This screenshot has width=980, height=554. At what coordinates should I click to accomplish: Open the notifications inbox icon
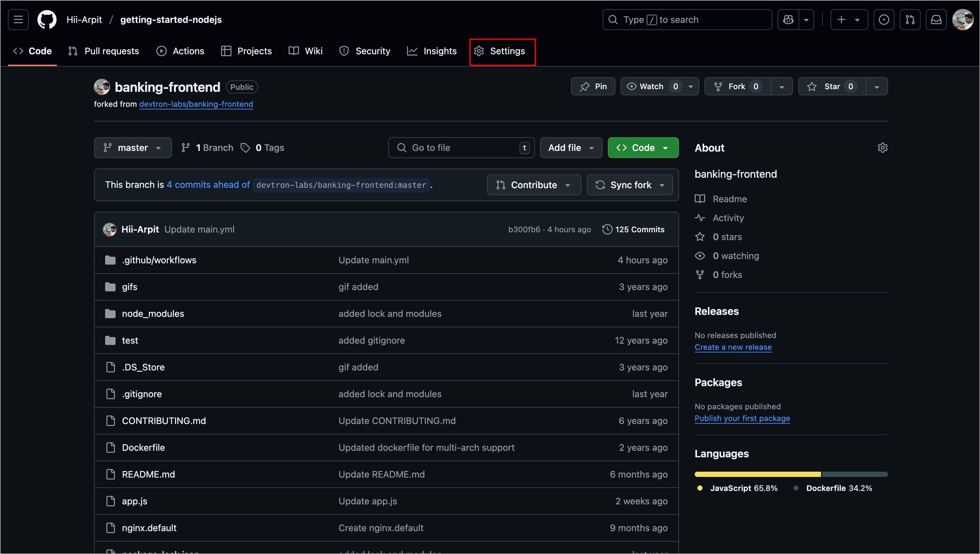[936, 19]
